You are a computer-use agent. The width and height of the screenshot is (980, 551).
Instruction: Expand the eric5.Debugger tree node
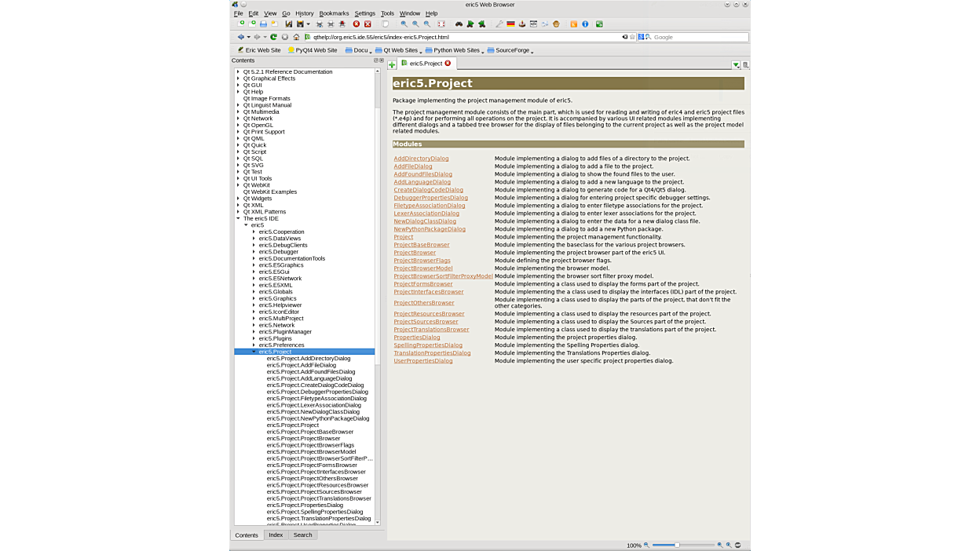click(254, 252)
